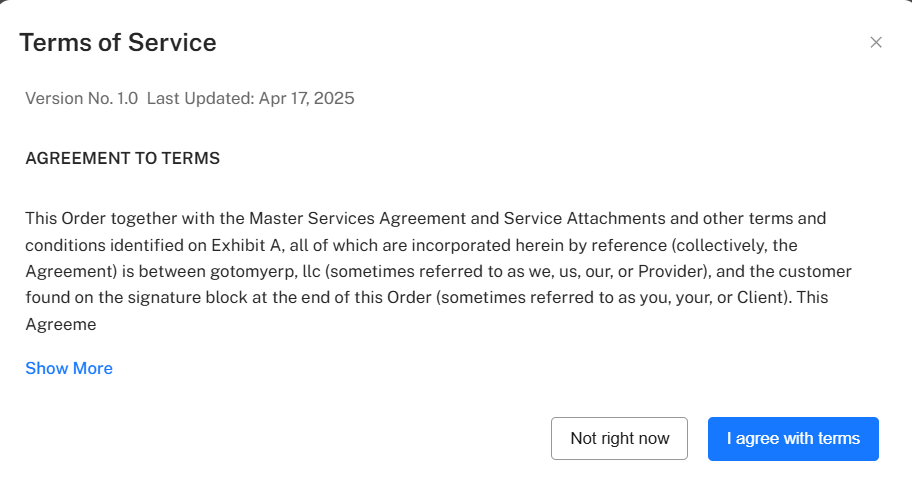Click the AGREEMENT TO TERMS heading
The height and width of the screenshot is (490, 912).
122,158
